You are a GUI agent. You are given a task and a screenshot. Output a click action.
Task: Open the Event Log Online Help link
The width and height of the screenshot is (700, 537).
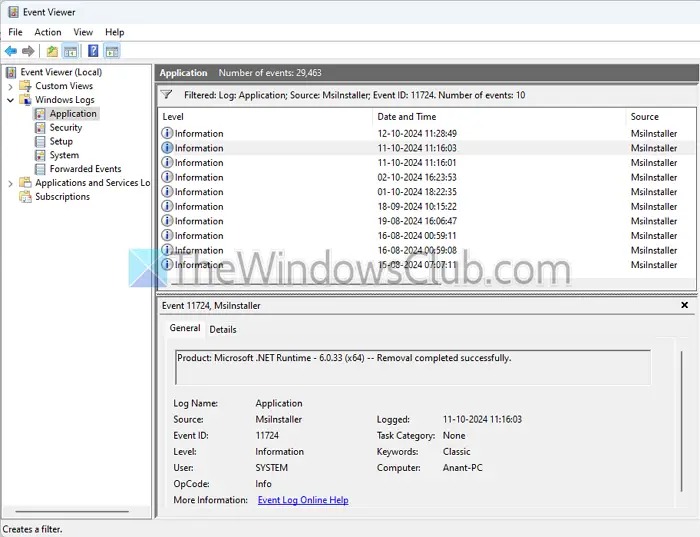point(303,500)
